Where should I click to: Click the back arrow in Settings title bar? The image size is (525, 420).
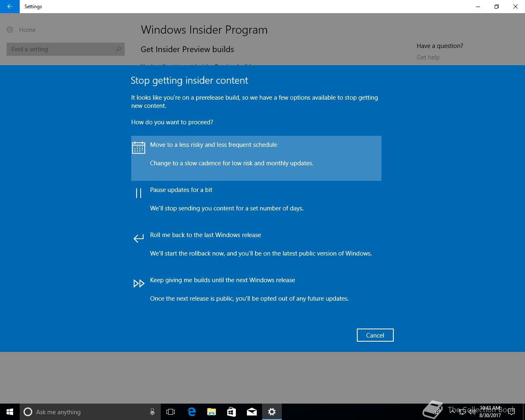[10, 7]
